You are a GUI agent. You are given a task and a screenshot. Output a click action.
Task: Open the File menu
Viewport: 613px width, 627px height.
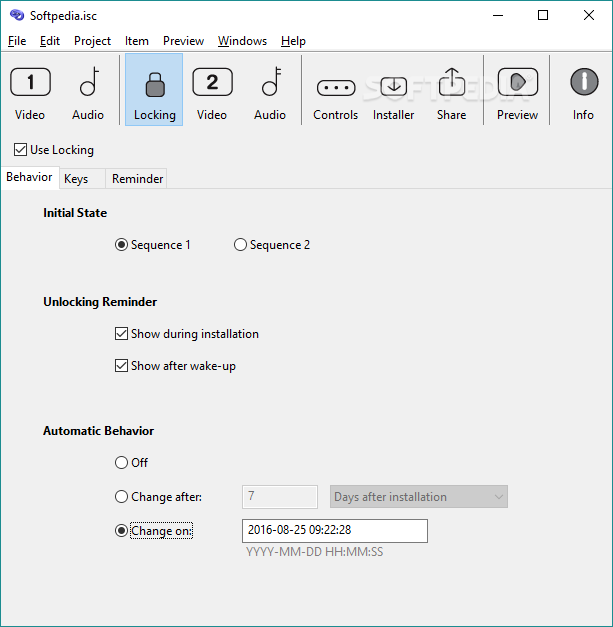17,41
